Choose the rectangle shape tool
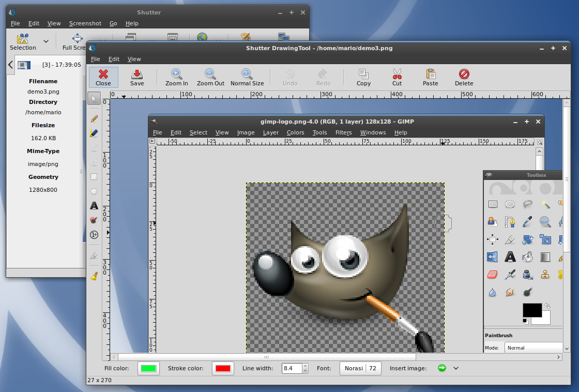 (94, 177)
